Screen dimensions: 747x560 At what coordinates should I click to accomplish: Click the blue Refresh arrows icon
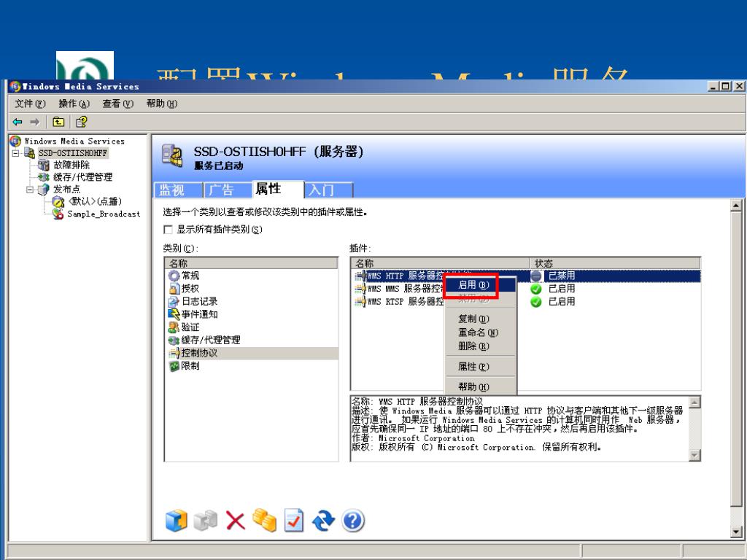click(x=323, y=521)
